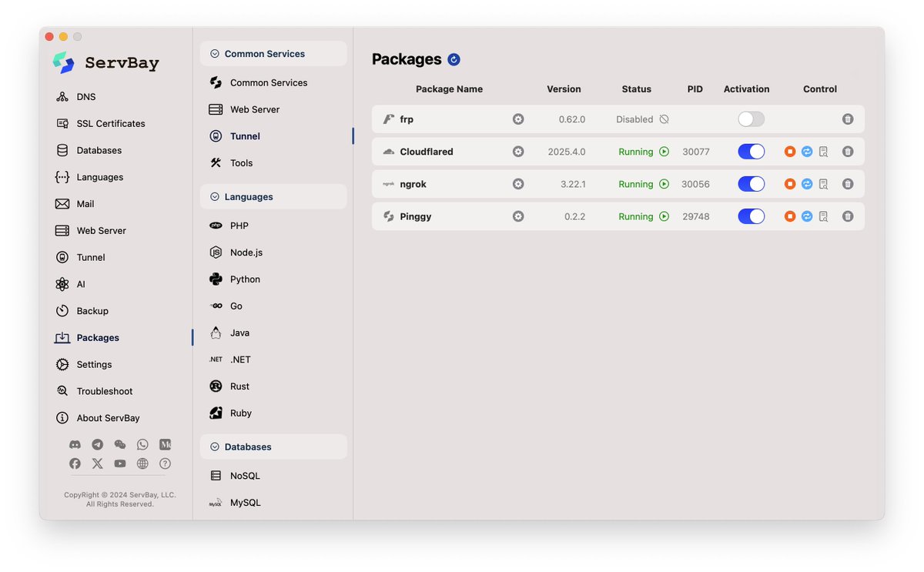Open the Discord community icon

click(75, 444)
